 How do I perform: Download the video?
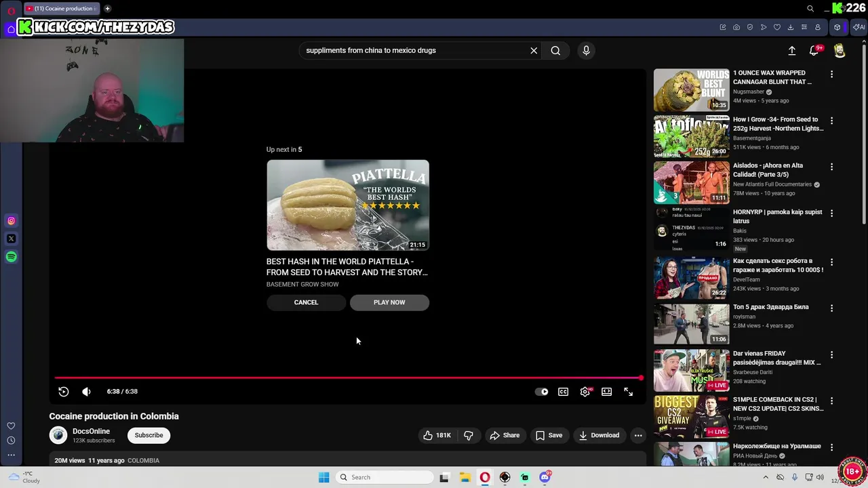(x=599, y=435)
